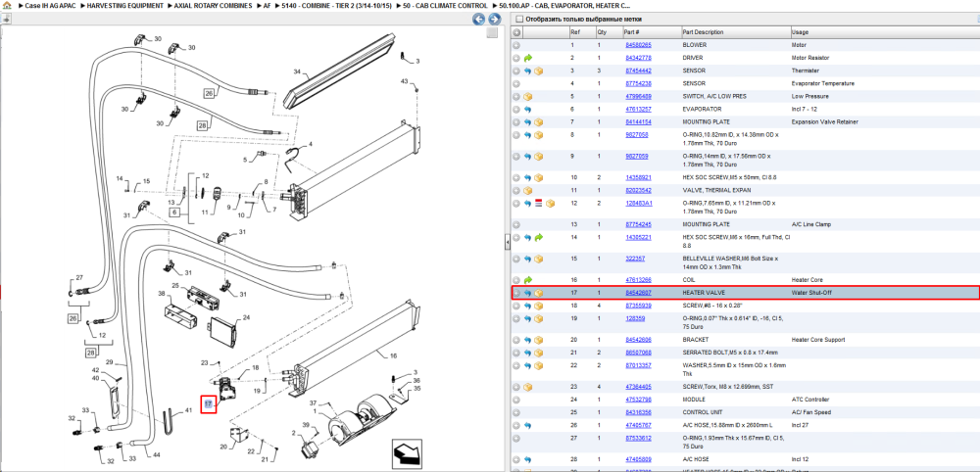Click the box icon for BELLEVILLE WASHER row
Image resolution: width=980 pixels, height=472 pixels.
tap(539, 259)
